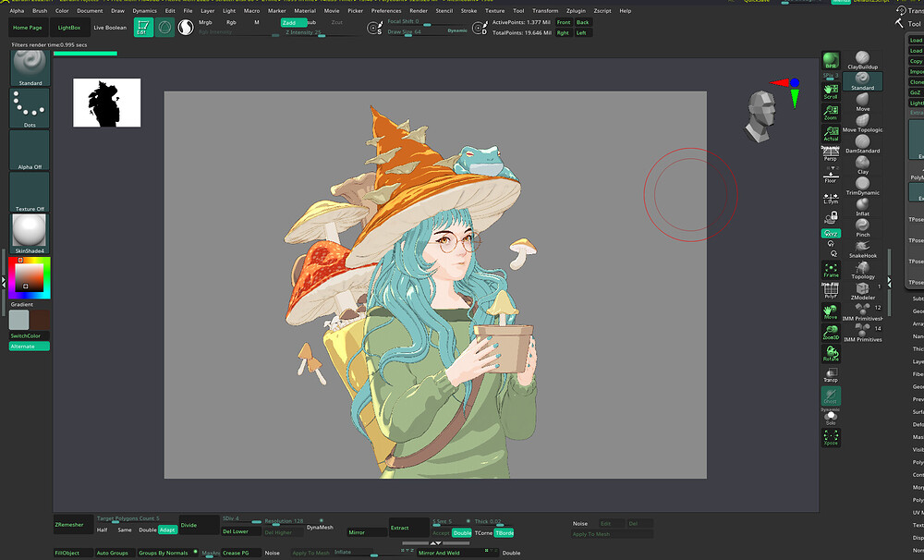Open the Alpha menu

17,10
